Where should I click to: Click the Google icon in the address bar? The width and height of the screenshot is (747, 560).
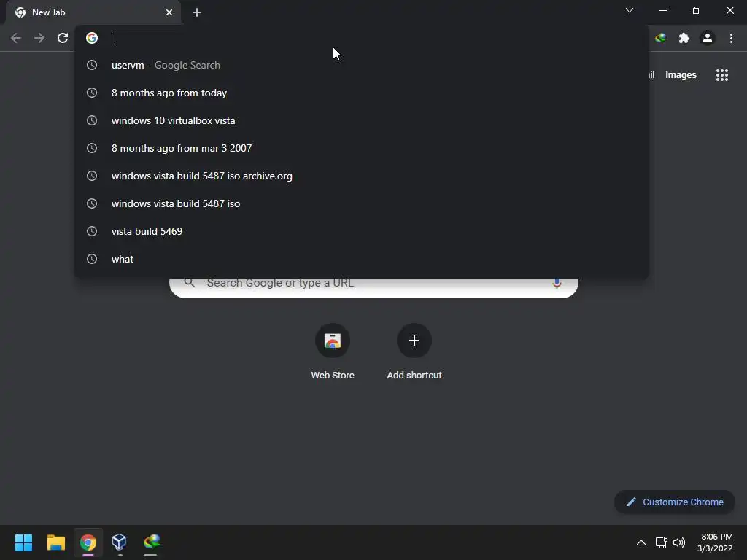click(92, 38)
